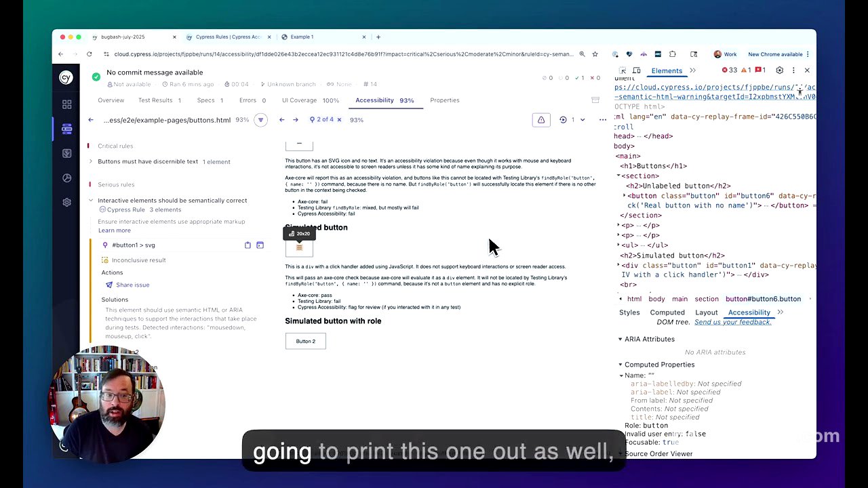Image resolution: width=868 pixels, height=488 pixels.
Task: Collapse the Name property triangle
Action: point(621,375)
